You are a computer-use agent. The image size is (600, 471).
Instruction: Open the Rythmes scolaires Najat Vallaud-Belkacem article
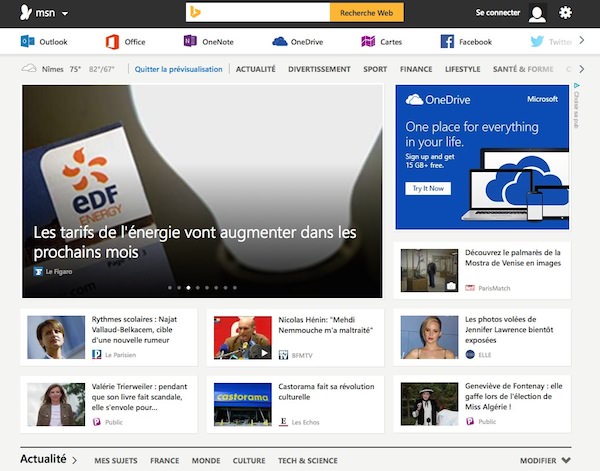[x=134, y=329]
